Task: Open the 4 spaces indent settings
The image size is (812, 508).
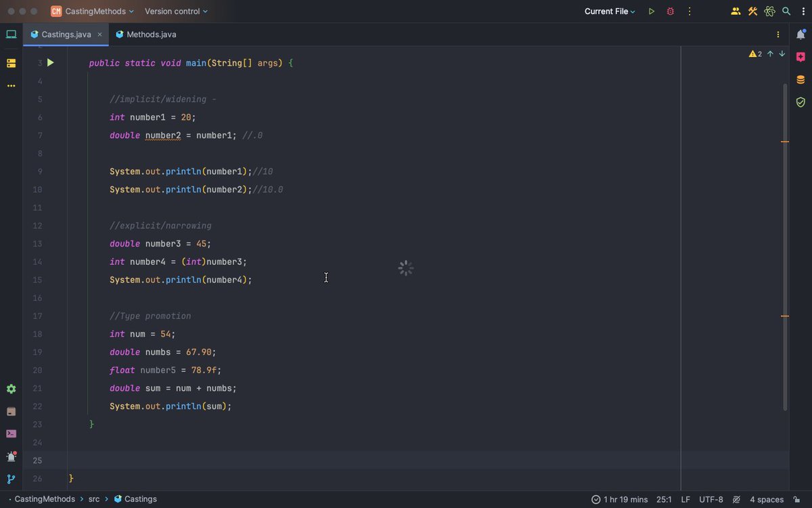Action: [x=767, y=499]
